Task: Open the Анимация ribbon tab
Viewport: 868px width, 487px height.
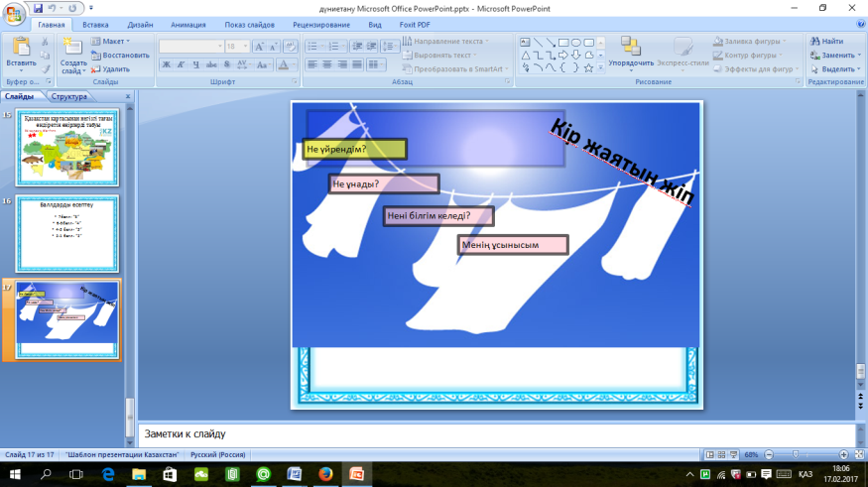Action: pyautogui.click(x=188, y=25)
